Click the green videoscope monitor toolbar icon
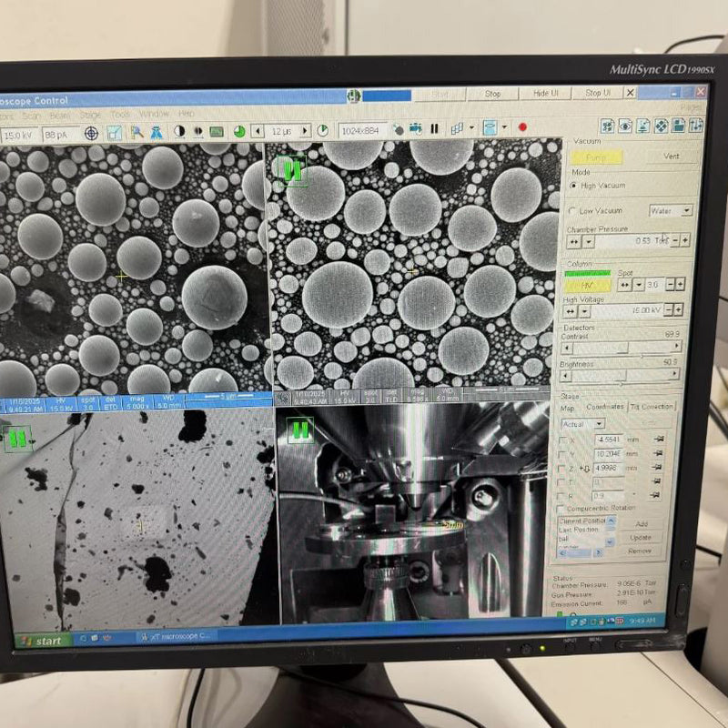 pos(217,131)
